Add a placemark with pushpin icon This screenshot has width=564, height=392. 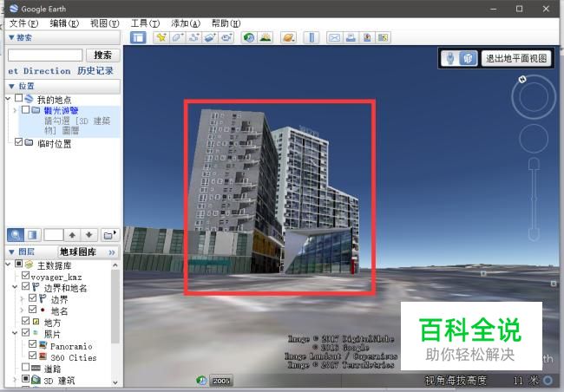[161, 37]
